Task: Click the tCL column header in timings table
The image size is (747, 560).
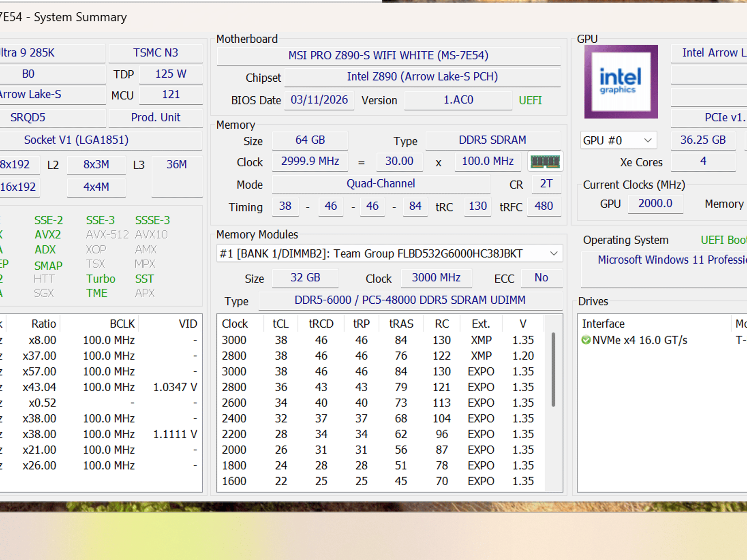Action: [x=280, y=324]
